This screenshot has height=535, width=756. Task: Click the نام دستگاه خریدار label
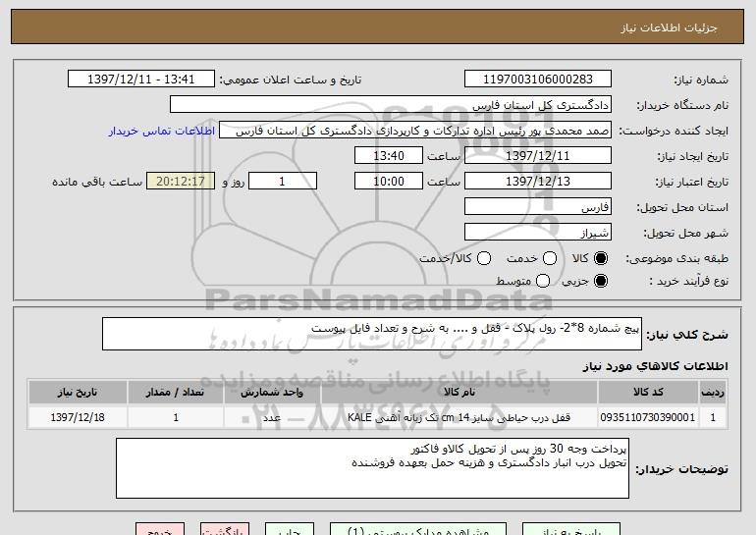(x=682, y=105)
